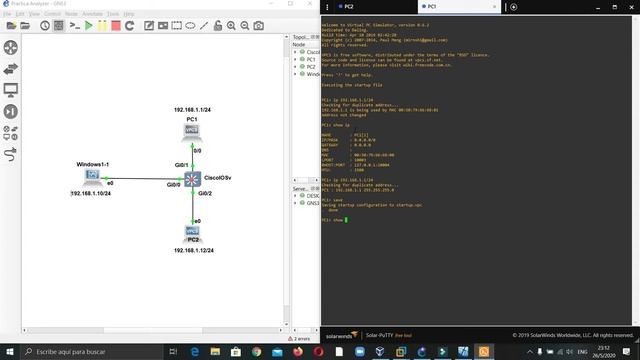Toggle show/hide interface labels button
Screen dimensions: 640x360
tap(59, 26)
